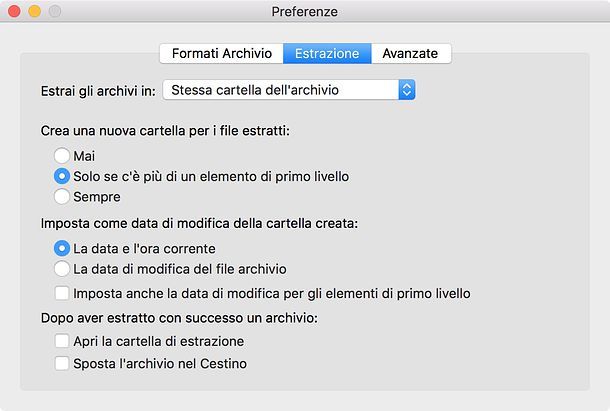The width and height of the screenshot is (610, 411).
Task: Select the Mai radio button
Action: click(62, 156)
